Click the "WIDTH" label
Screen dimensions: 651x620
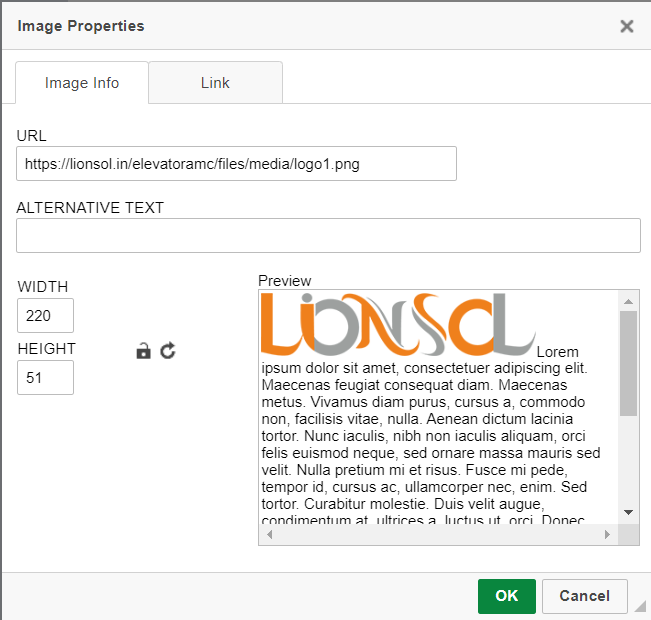43,287
